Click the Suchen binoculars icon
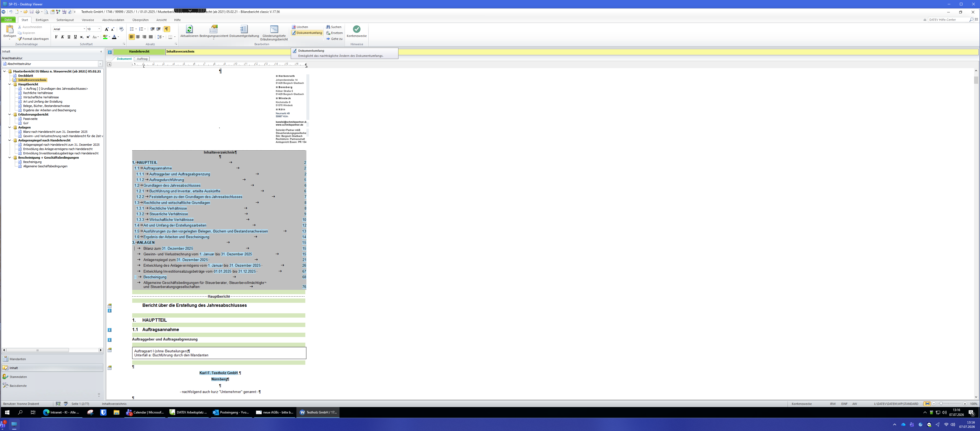The width and height of the screenshot is (980, 431). coord(328,27)
